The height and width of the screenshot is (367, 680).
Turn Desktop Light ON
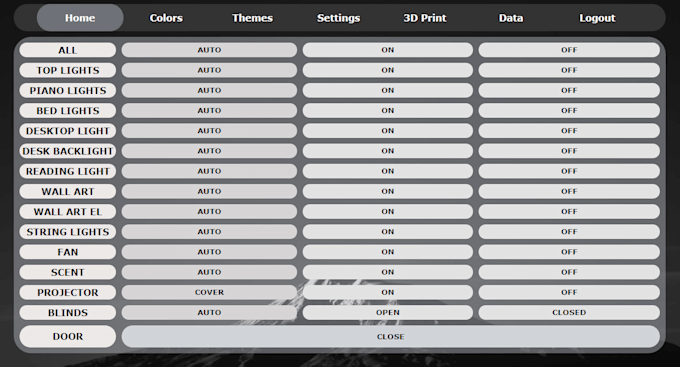[388, 131]
